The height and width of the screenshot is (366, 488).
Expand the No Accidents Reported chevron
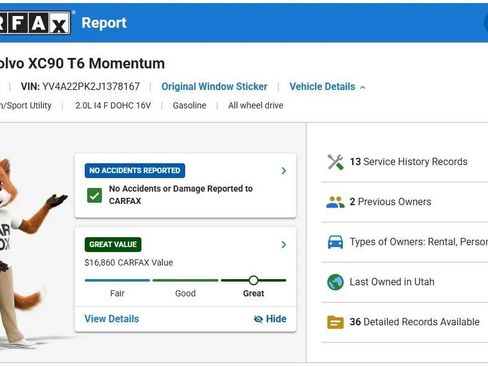284,171
